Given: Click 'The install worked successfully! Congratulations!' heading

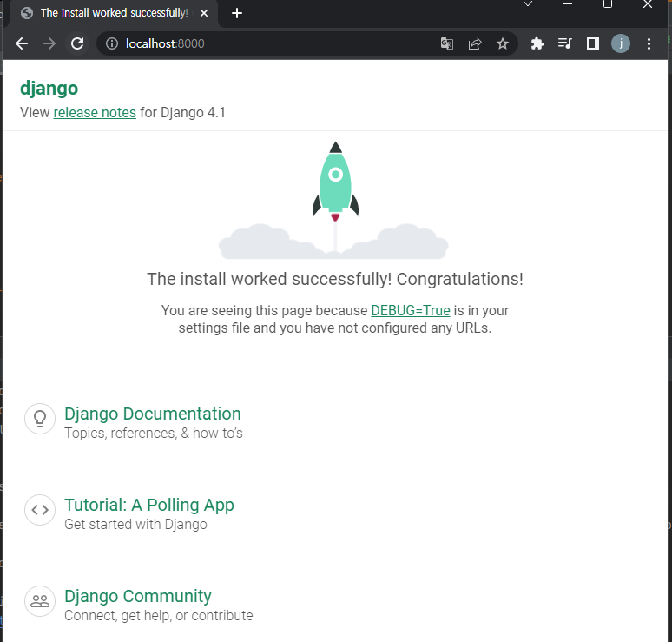Looking at the screenshot, I should click(x=335, y=279).
